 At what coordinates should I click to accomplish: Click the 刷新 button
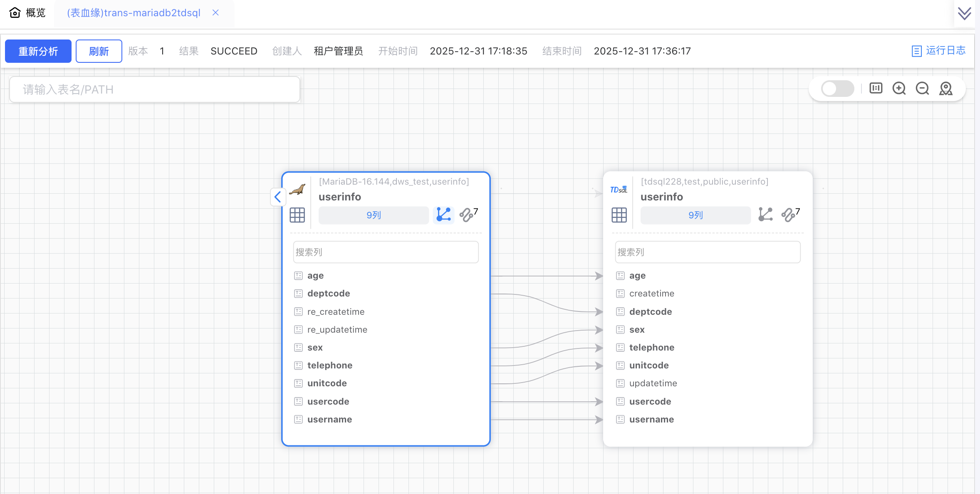99,51
